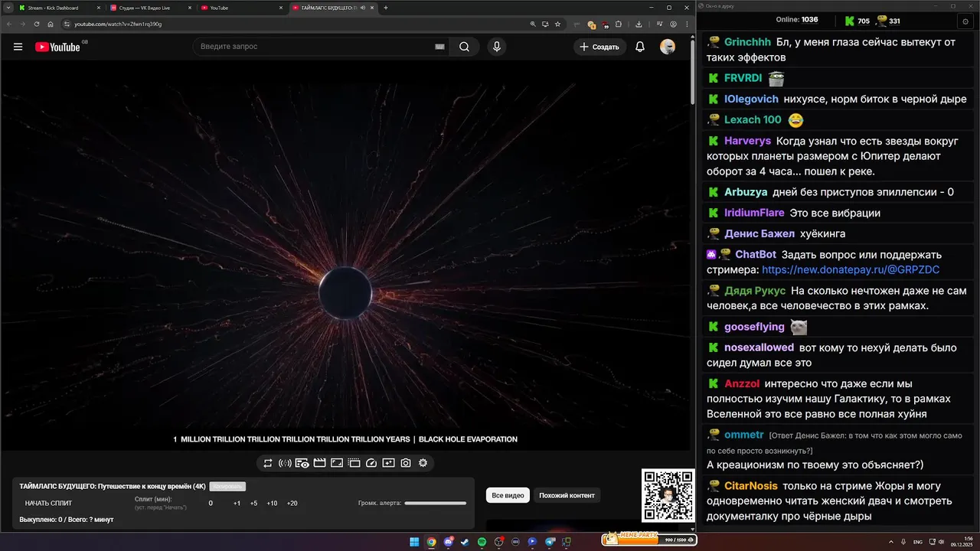Go to YouTube home via logo

[x=57, y=47]
